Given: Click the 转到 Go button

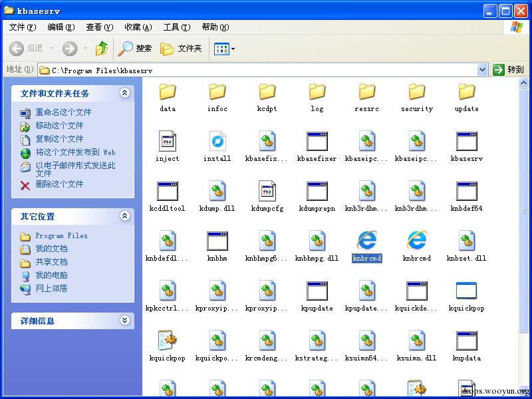Looking at the screenshot, I should (x=508, y=70).
